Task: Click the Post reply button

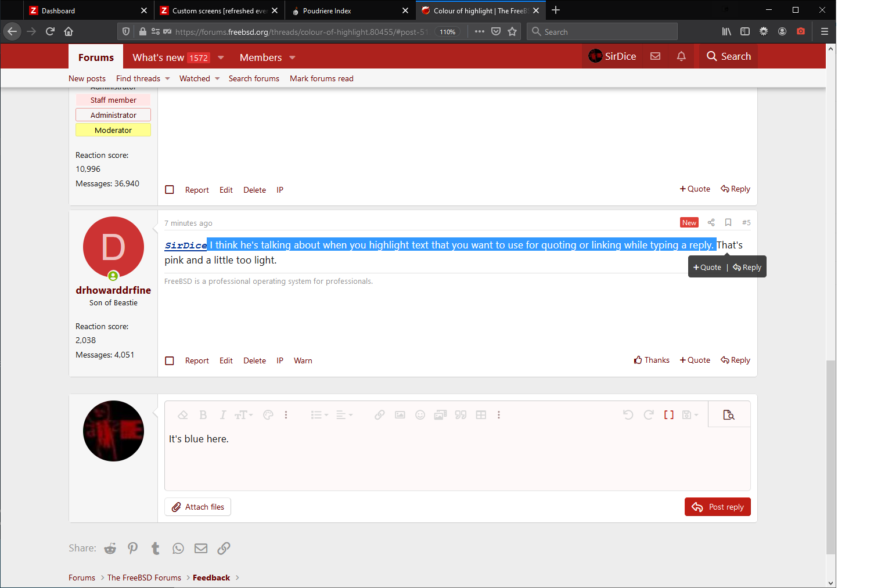Action: pos(717,507)
